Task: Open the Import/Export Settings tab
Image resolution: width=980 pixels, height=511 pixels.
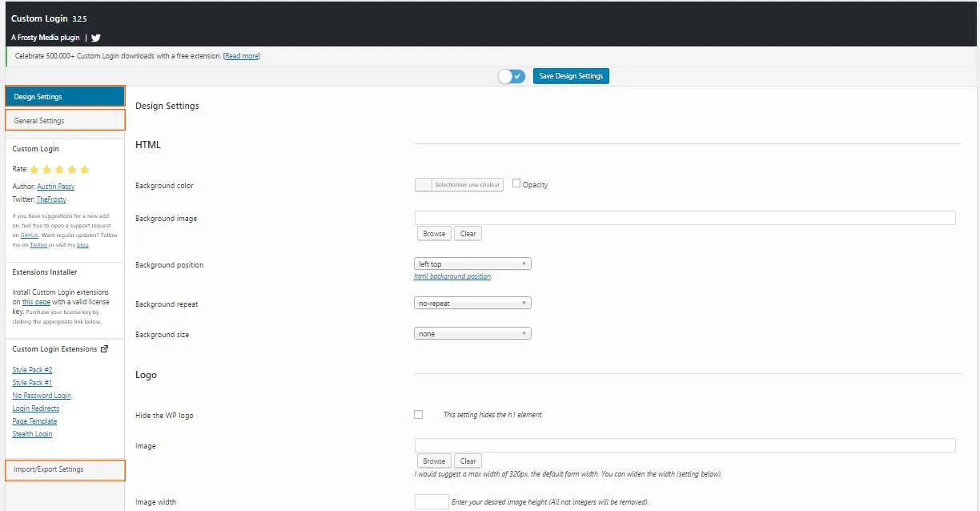Action: (x=65, y=469)
